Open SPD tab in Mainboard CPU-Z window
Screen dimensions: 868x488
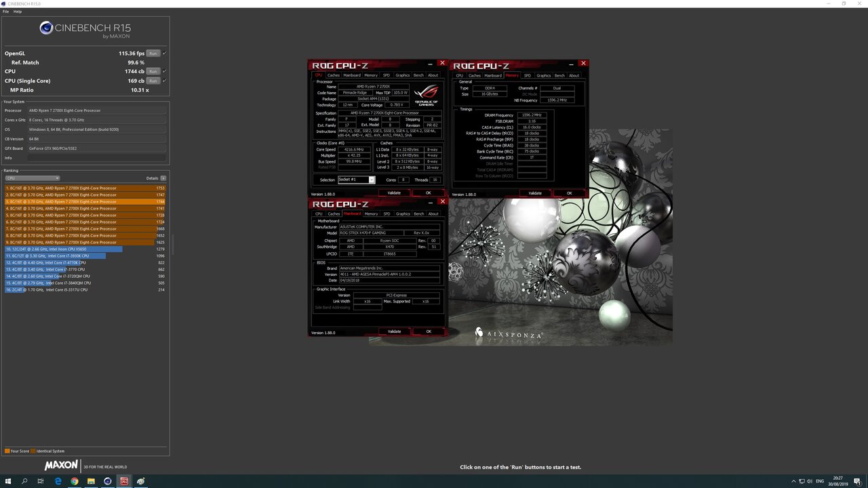click(387, 213)
